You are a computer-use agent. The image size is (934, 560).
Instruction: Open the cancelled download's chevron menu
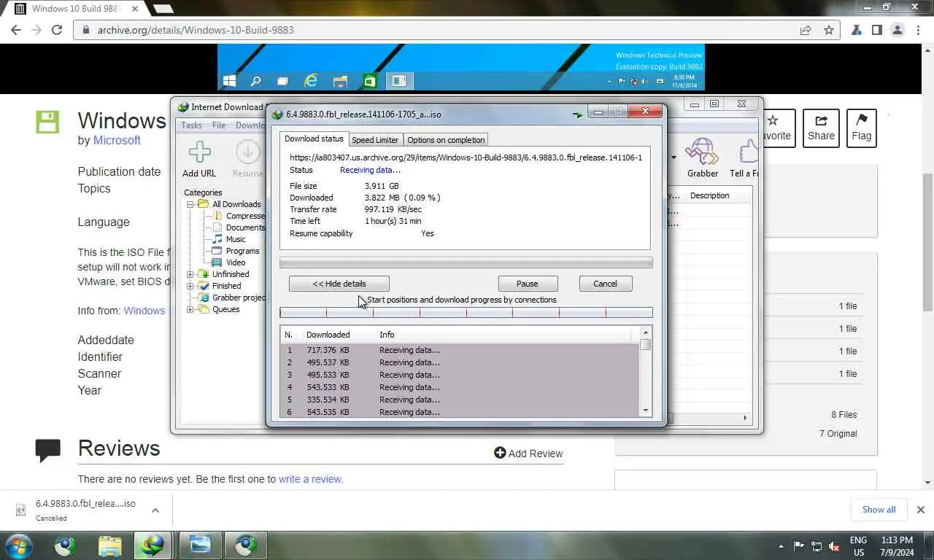point(155,510)
